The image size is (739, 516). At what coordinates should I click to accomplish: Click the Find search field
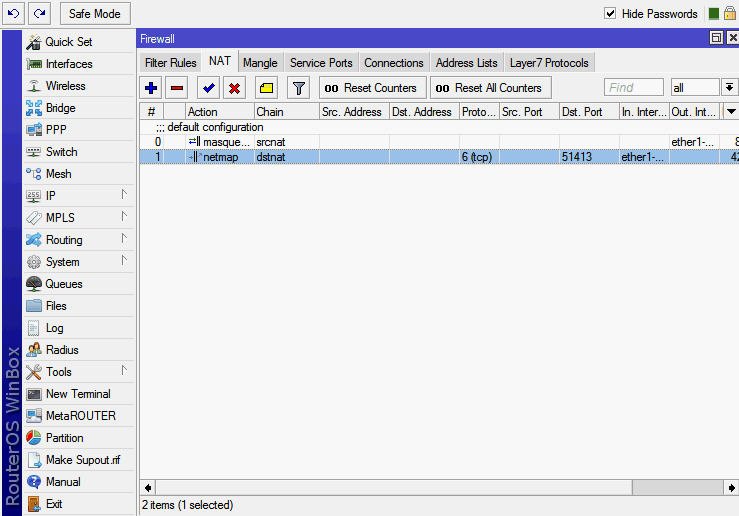(634, 88)
